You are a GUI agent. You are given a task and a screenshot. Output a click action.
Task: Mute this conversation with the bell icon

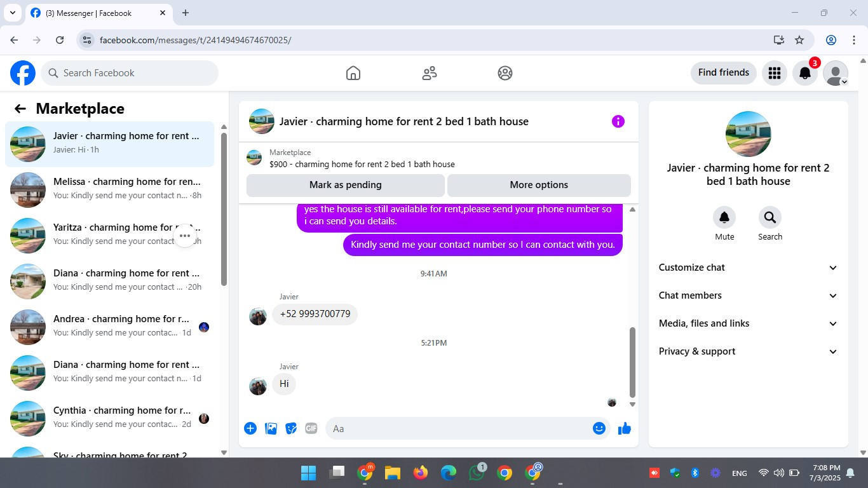click(724, 217)
